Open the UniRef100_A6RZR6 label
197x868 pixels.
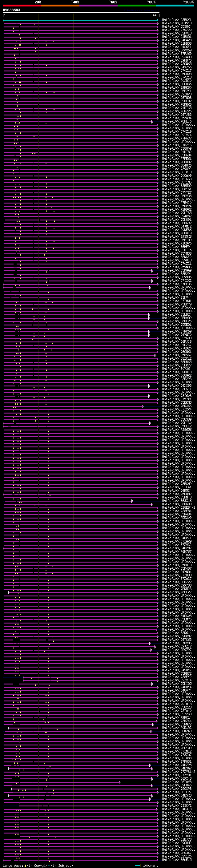tap(177, 111)
